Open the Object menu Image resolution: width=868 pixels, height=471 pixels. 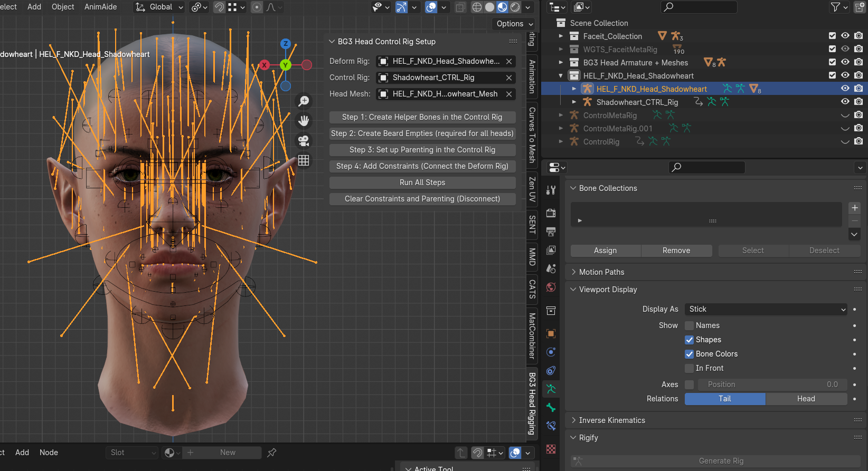pyautogui.click(x=63, y=7)
